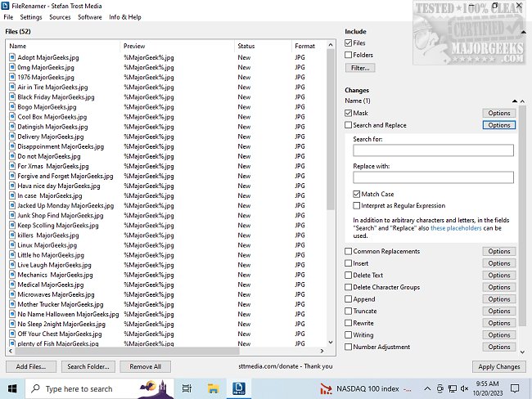Screen dimensions: 532x399
Task: Click the FileRenamer taskbar icon
Action: [238, 388]
